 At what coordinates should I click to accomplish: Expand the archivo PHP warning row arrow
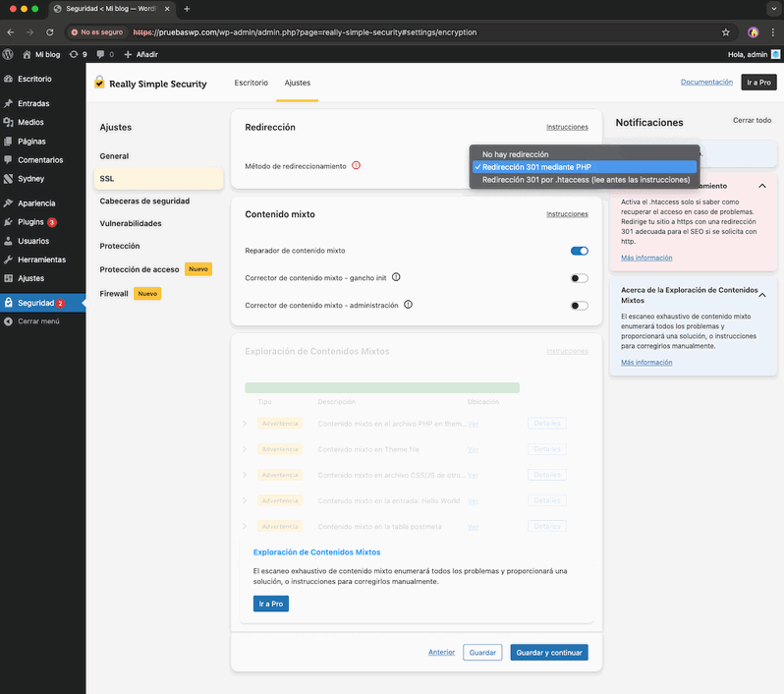245,424
